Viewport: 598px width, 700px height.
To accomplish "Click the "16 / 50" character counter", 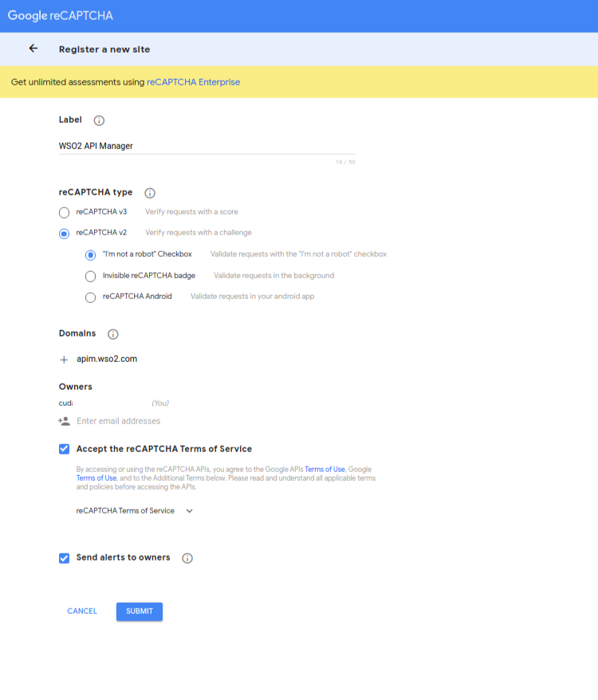I will (345, 162).
